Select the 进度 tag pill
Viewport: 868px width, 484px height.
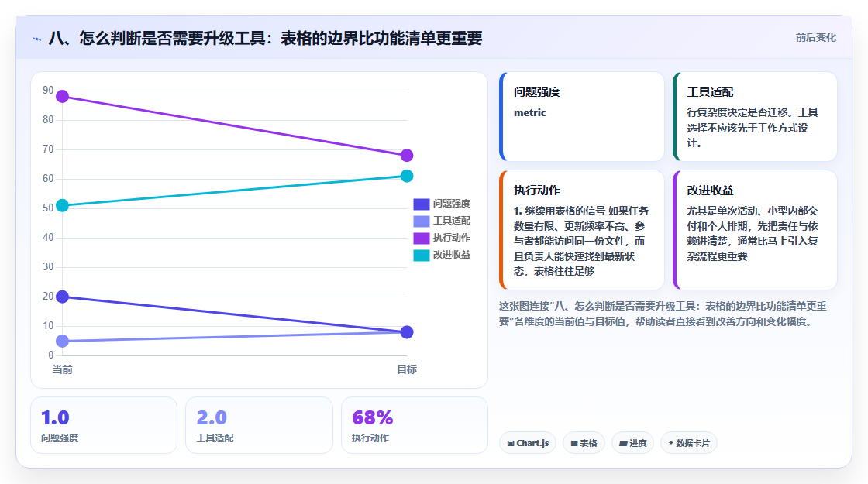(632, 443)
